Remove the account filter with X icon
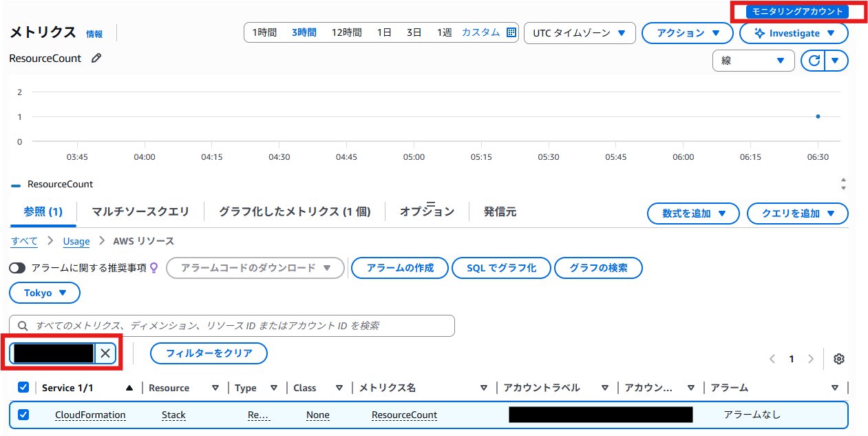This screenshot has width=868, height=436. coord(105,353)
